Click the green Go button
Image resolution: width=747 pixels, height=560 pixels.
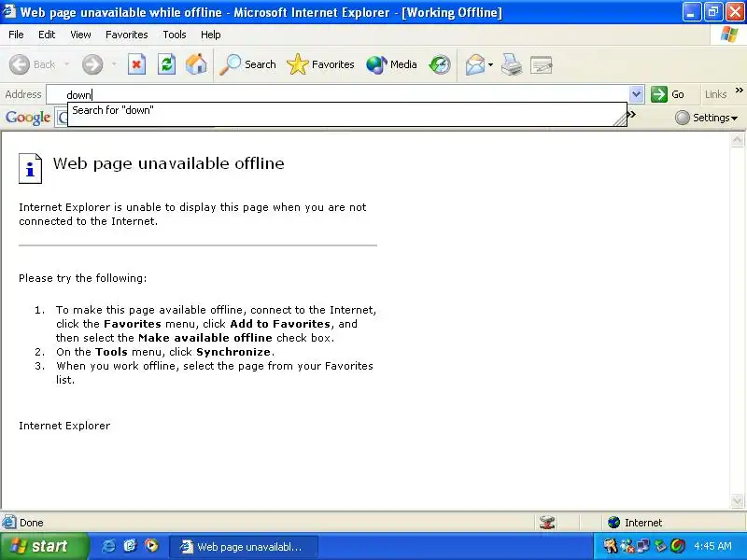tap(668, 94)
